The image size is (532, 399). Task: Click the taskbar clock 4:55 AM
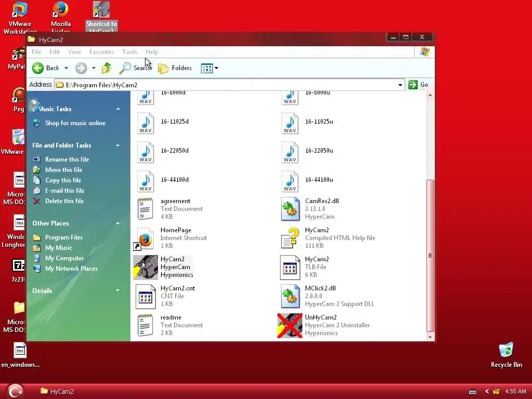coord(515,392)
